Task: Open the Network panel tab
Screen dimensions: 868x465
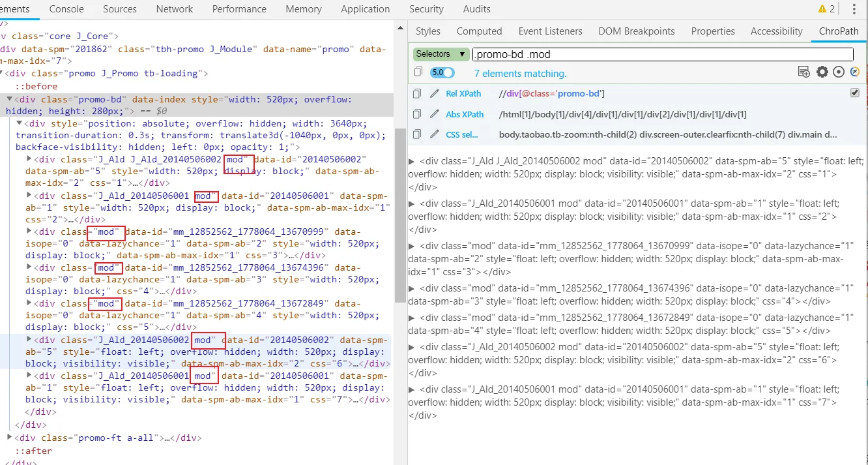Action: tap(175, 9)
